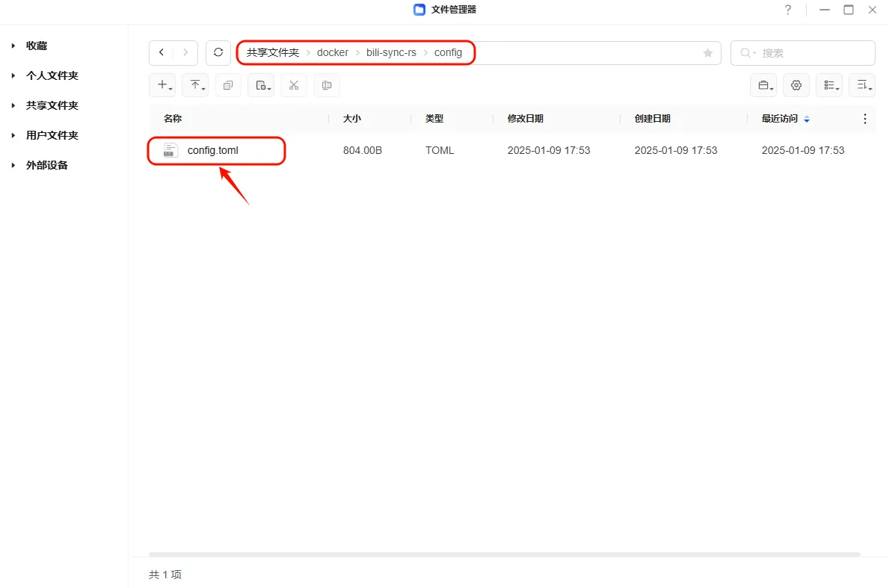Screen dimensions: 889x588
Task: Click the copy icon in the toolbar
Action: [228, 86]
